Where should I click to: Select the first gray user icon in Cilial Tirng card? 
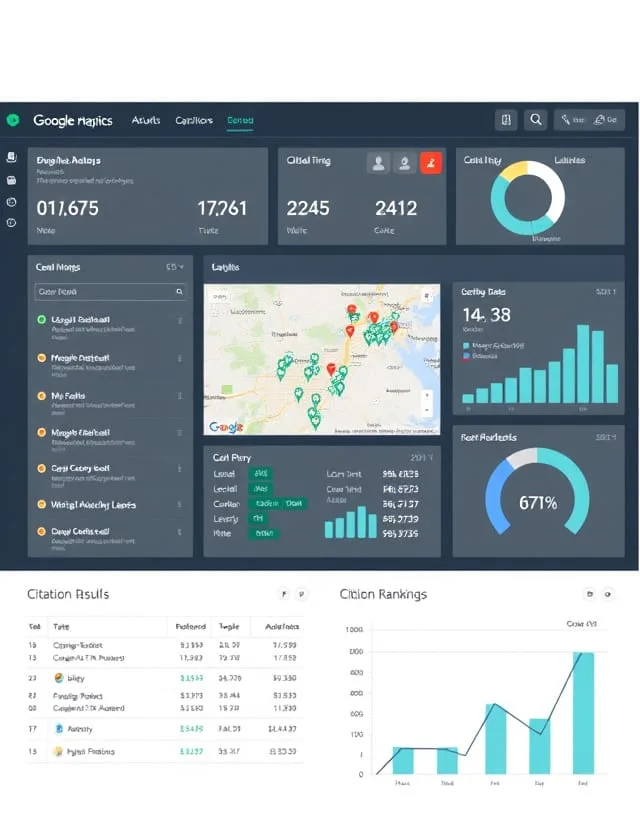click(x=378, y=163)
